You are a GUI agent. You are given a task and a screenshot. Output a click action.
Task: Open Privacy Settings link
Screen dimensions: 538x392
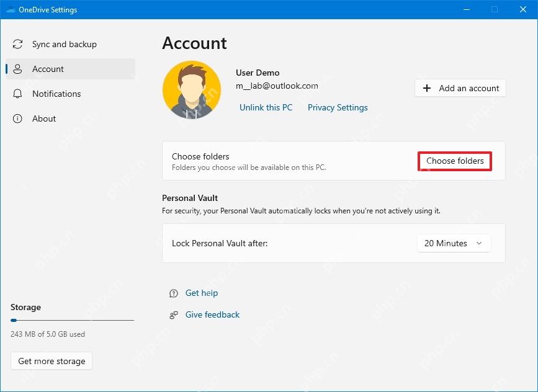point(338,107)
